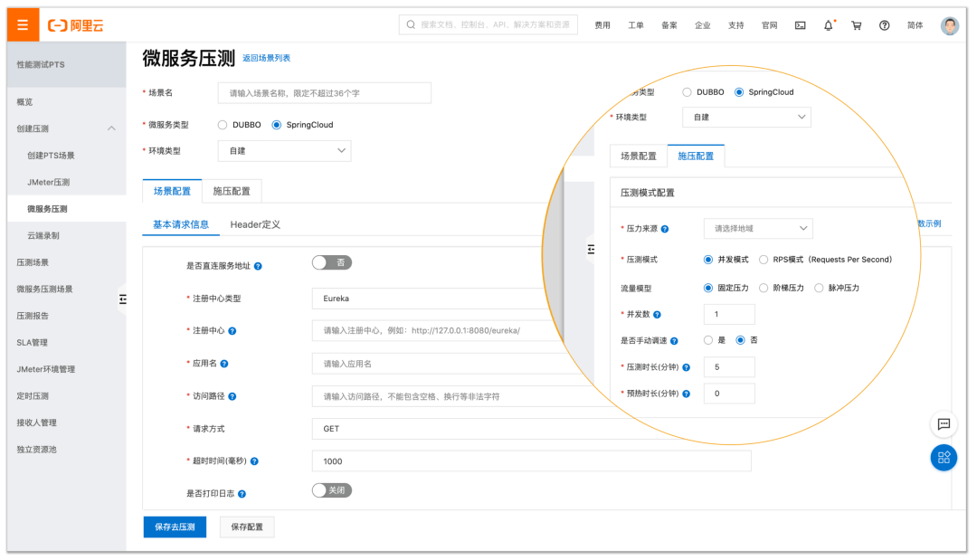The height and width of the screenshot is (560, 977).
Task: Select SpringCloud radio in main form
Action: (277, 125)
